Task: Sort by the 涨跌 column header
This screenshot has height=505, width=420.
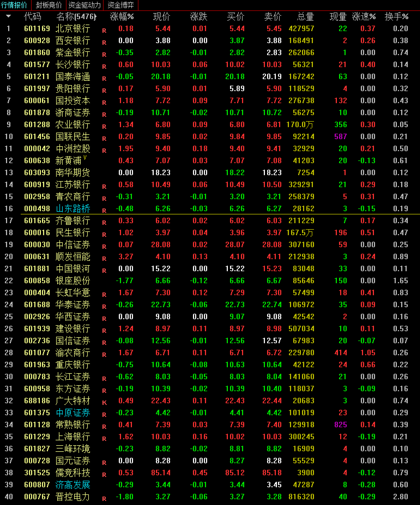Action: click(x=199, y=17)
